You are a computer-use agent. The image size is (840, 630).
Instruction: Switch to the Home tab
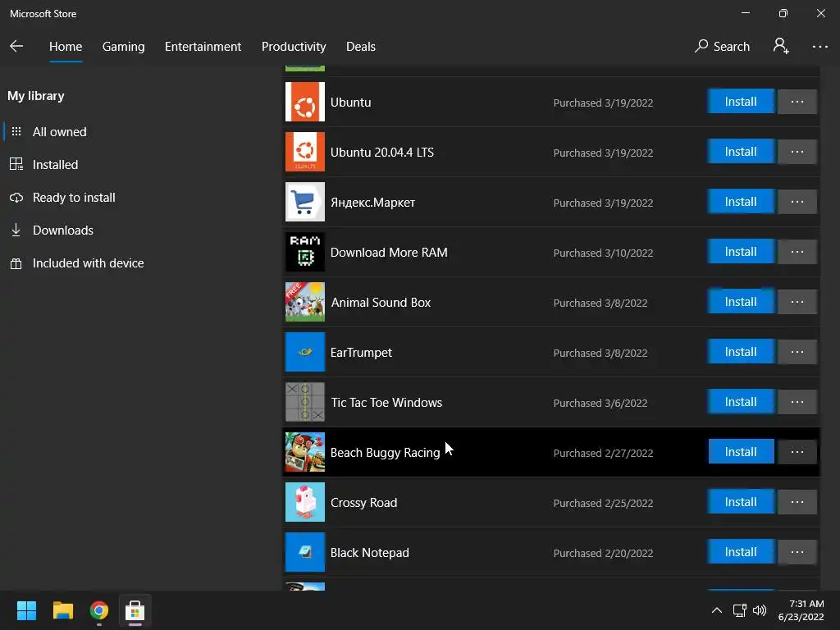[66, 47]
